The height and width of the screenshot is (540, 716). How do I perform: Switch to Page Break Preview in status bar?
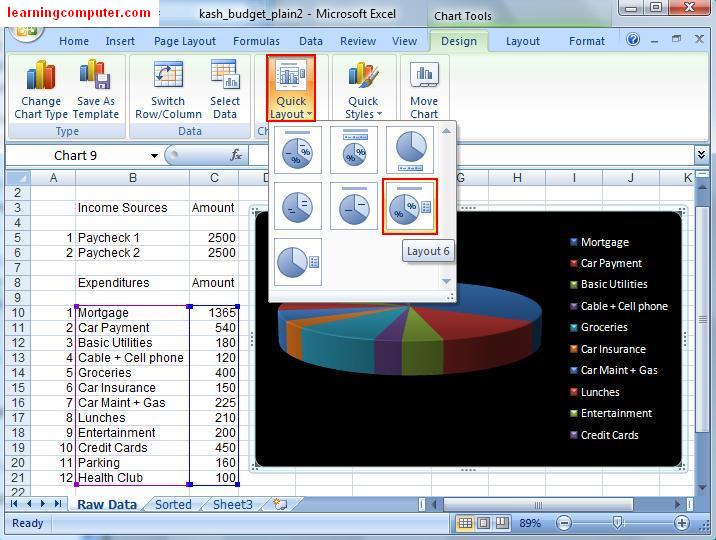(502, 523)
